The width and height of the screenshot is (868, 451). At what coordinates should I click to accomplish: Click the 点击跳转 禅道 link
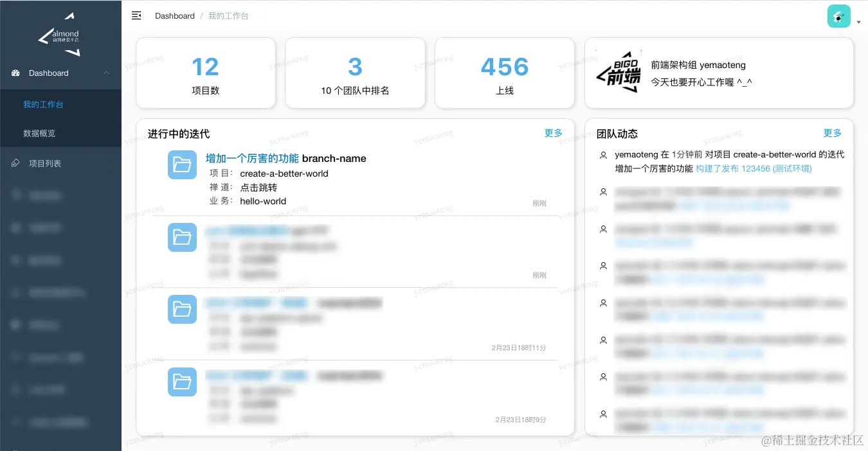point(258,188)
